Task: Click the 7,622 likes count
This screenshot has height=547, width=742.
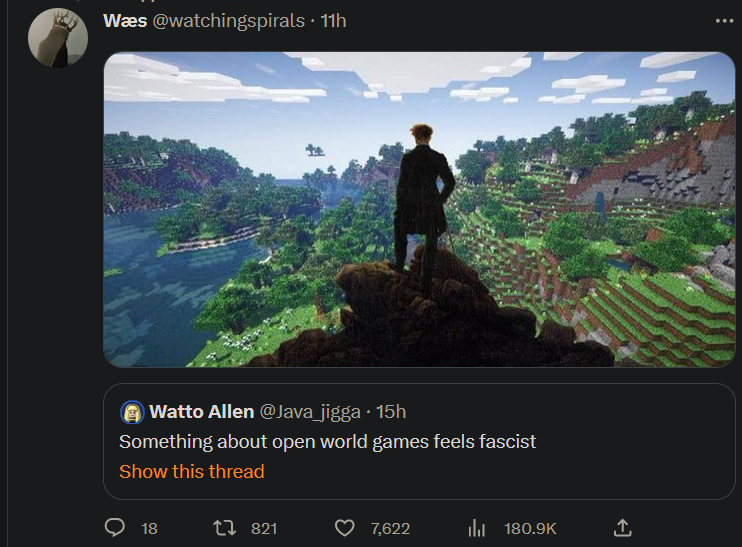Action: [x=390, y=528]
